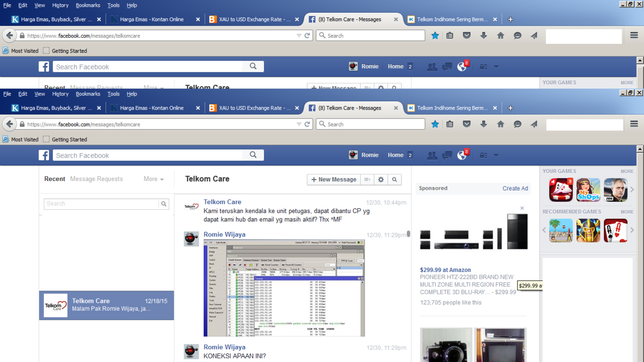Screen dimensions: 644x362
Task: Click Home in the front window's Facebook bar
Action: coord(395,155)
